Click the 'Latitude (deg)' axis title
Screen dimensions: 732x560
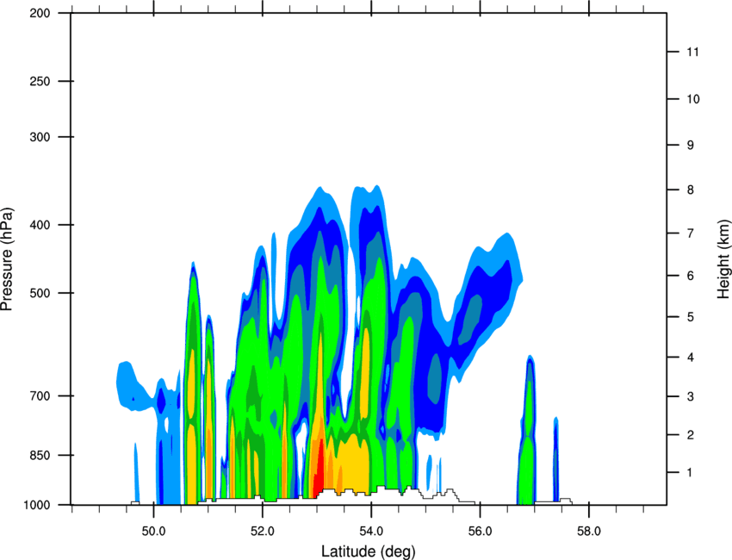368,551
